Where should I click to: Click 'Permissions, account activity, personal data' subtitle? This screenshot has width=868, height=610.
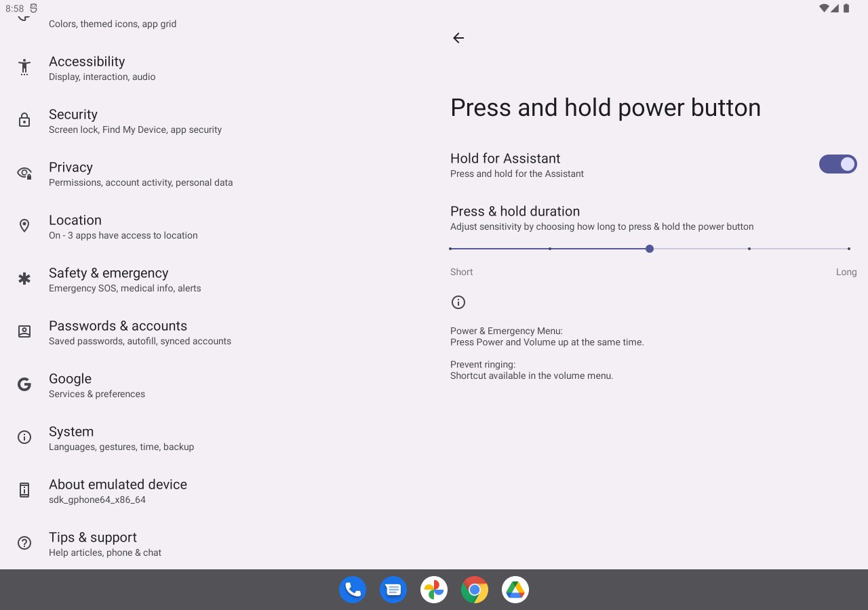140,182
